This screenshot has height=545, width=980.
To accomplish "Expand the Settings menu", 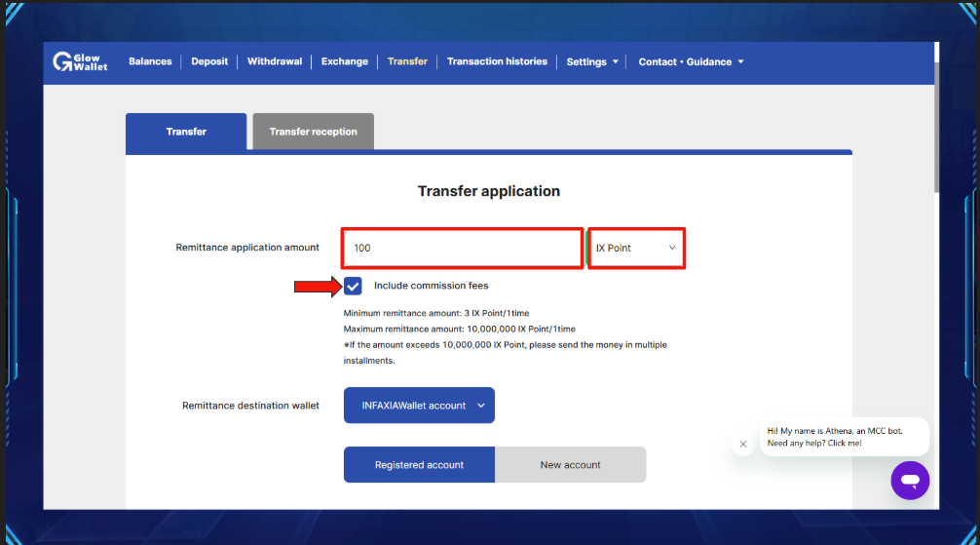I will [x=592, y=62].
